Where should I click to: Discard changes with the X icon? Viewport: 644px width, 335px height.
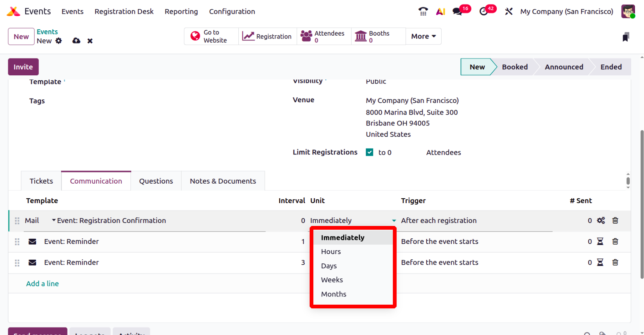pos(90,41)
